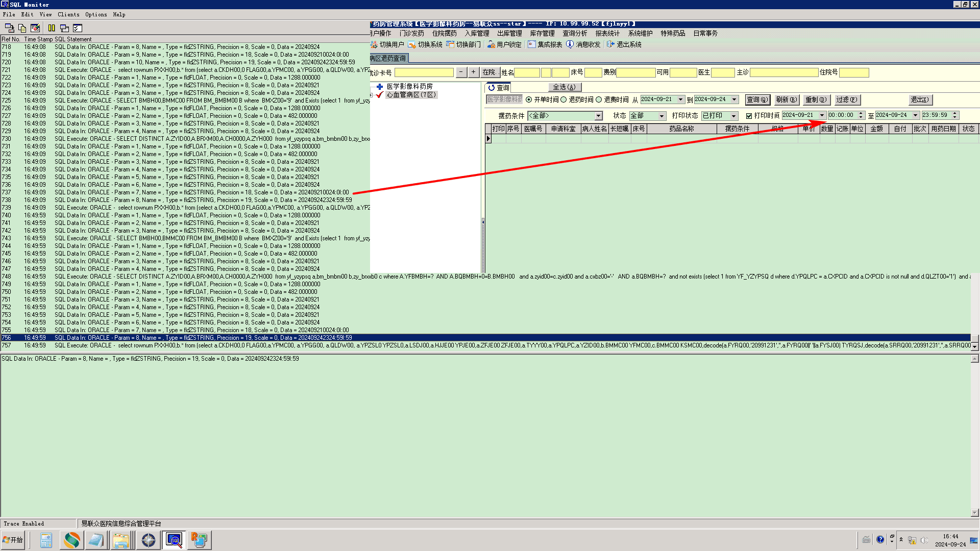Click the copy SQL statement icon

point(22,28)
